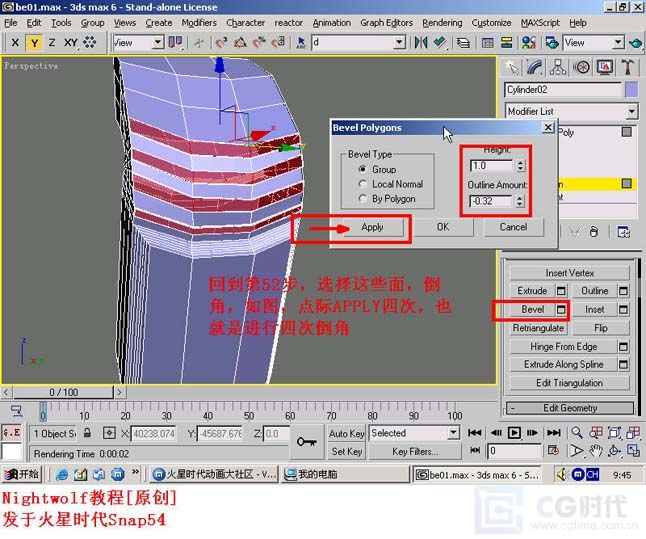Switch to the Utilities hammer panel tab
The width and height of the screenshot is (646, 539).
coord(628,67)
